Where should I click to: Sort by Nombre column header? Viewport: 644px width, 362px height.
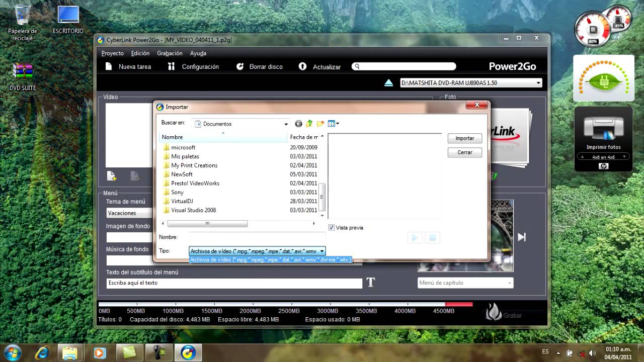[x=223, y=137]
